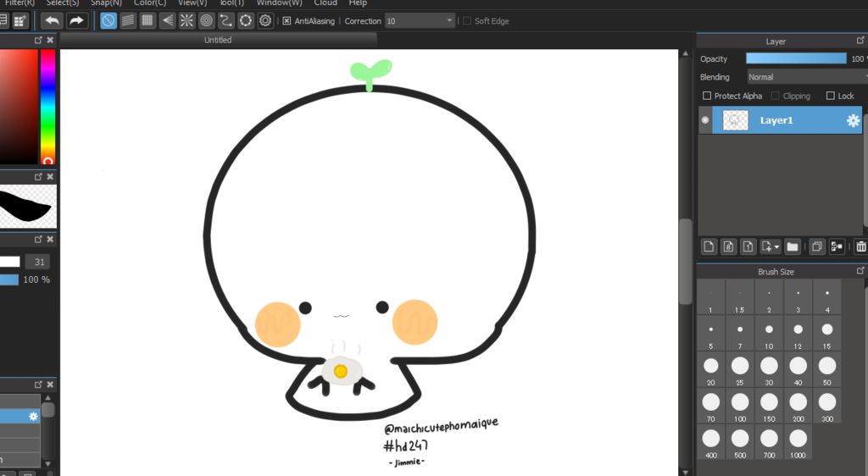Toggle the Clipping checkbox
868x476 pixels.
click(x=776, y=96)
